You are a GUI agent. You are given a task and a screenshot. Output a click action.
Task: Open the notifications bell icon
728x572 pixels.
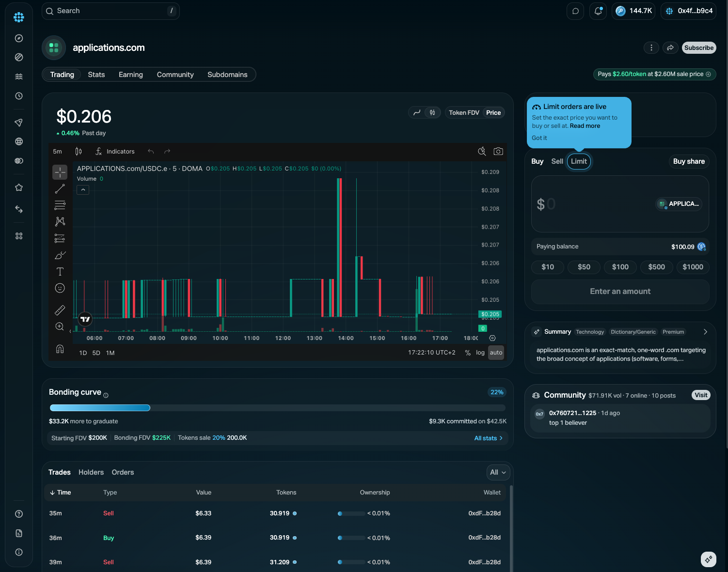598,11
